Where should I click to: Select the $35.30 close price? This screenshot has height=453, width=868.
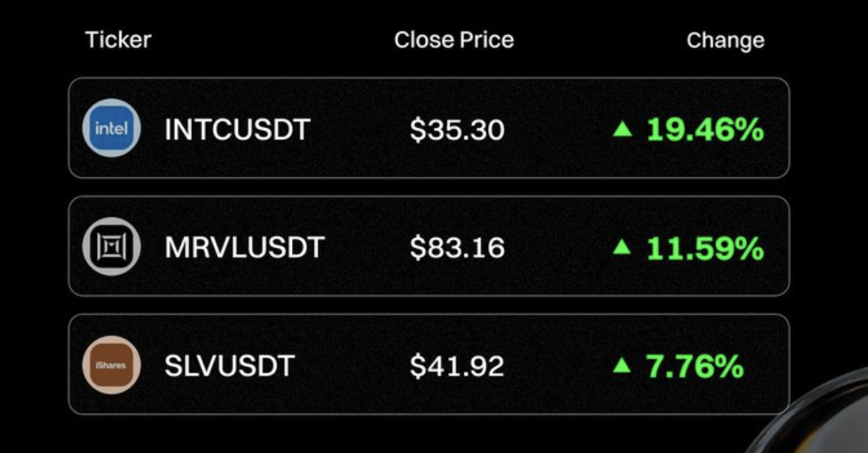457,129
